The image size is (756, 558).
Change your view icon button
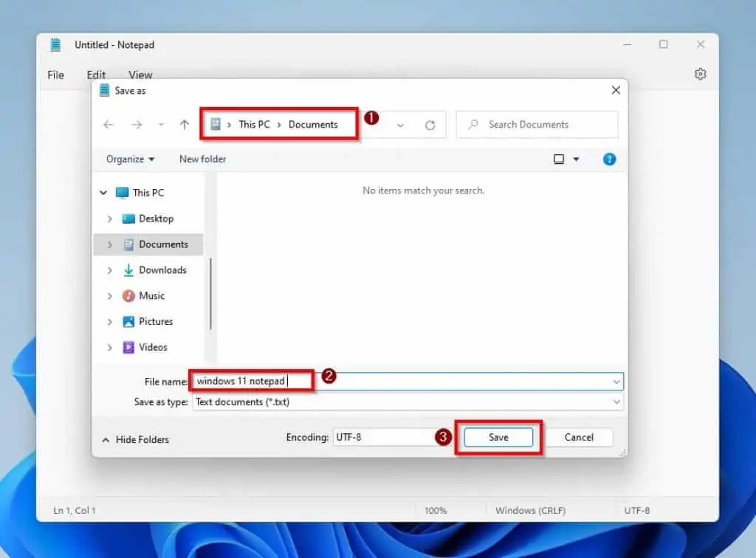pos(559,159)
